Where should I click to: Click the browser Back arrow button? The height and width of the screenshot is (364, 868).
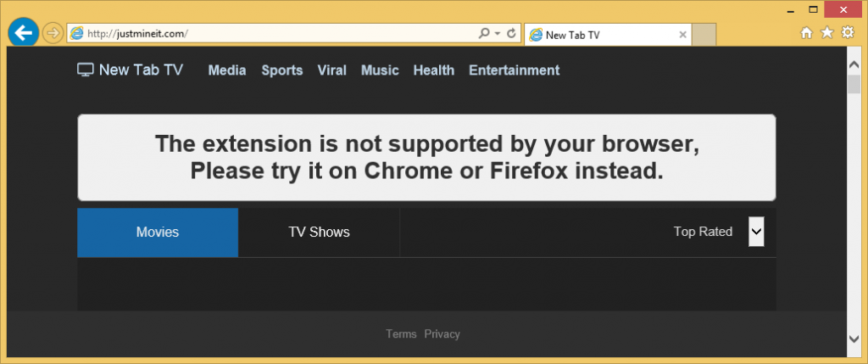click(22, 33)
